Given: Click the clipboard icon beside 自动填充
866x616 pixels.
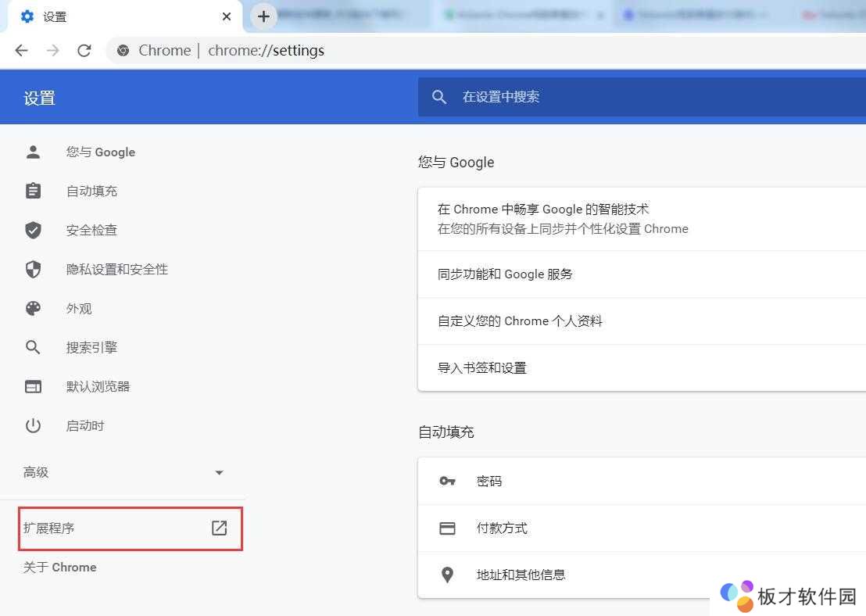Looking at the screenshot, I should click(33, 192).
